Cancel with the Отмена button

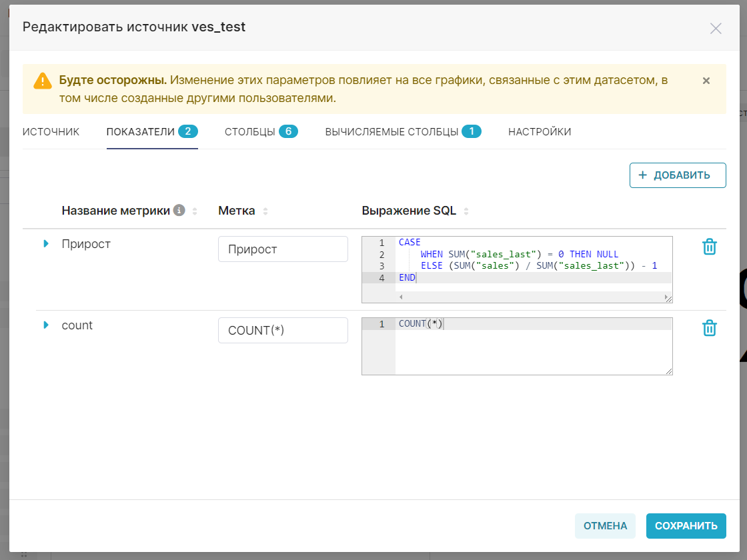pyautogui.click(x=605, y=526)
